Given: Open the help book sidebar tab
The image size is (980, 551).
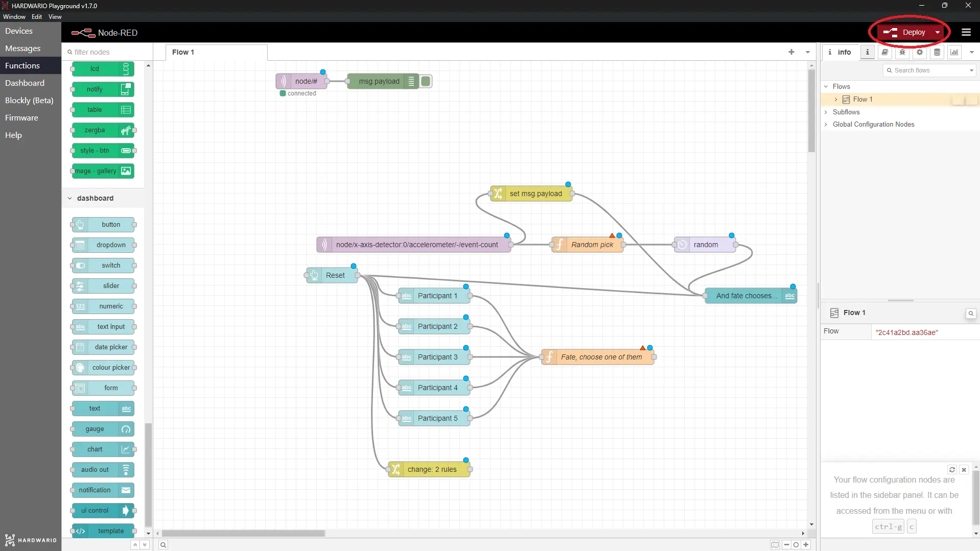Looking at the screenshot, I should point(885,52).
